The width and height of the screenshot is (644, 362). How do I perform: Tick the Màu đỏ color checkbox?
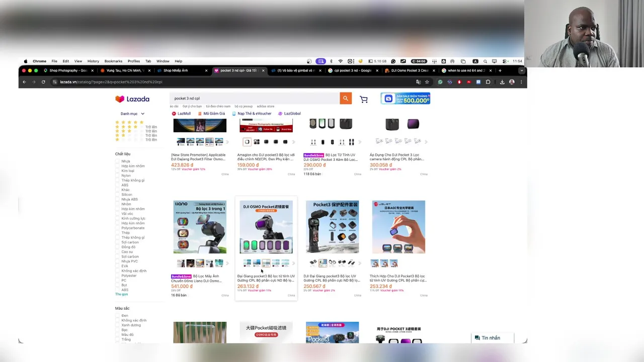(118, 335)
